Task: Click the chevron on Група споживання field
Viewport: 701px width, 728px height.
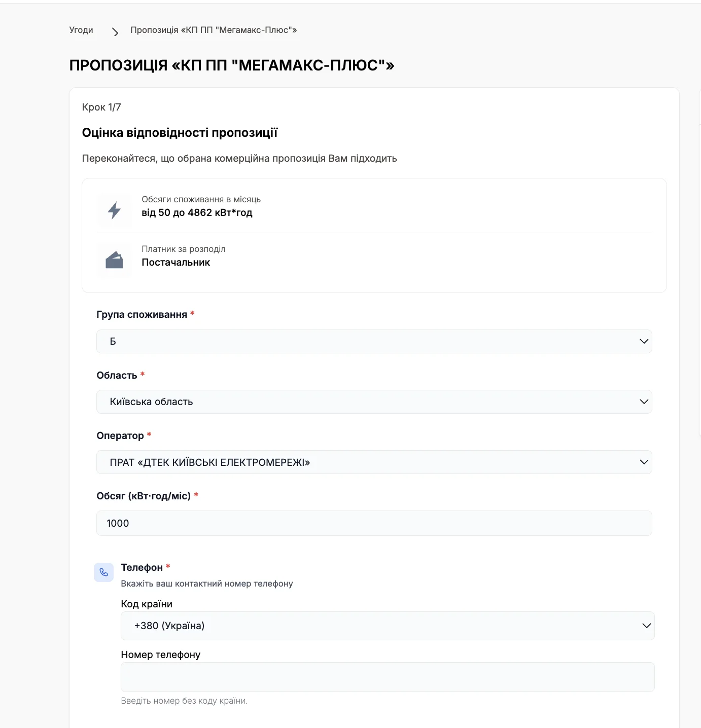Action: (x=644, y=341)
